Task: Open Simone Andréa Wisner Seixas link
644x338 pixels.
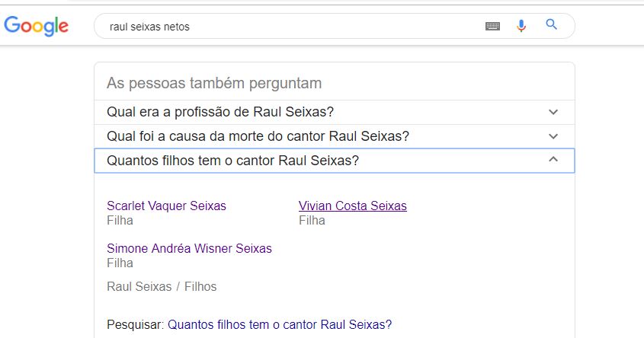Action: click(189, 248)
